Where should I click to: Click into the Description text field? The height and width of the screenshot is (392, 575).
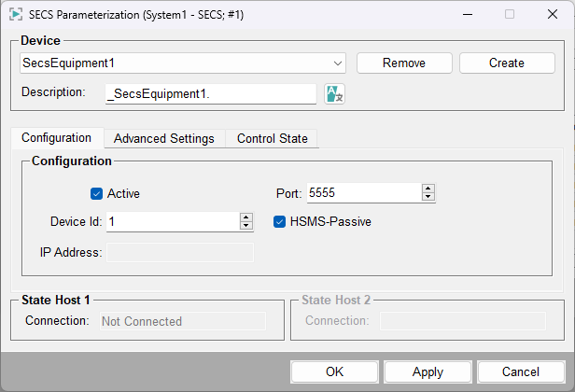tap(211, 93)
